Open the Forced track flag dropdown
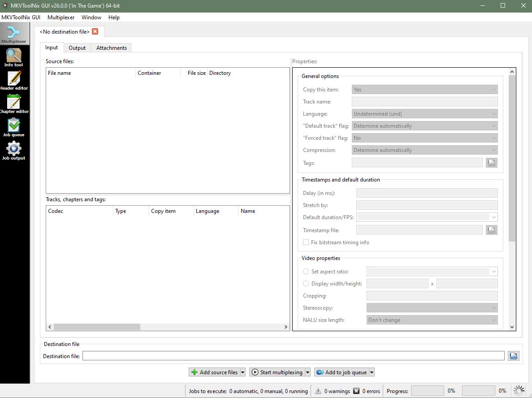The width and height of the screenshot is (532, 398). pyautogui.click(x=424, y=138)
